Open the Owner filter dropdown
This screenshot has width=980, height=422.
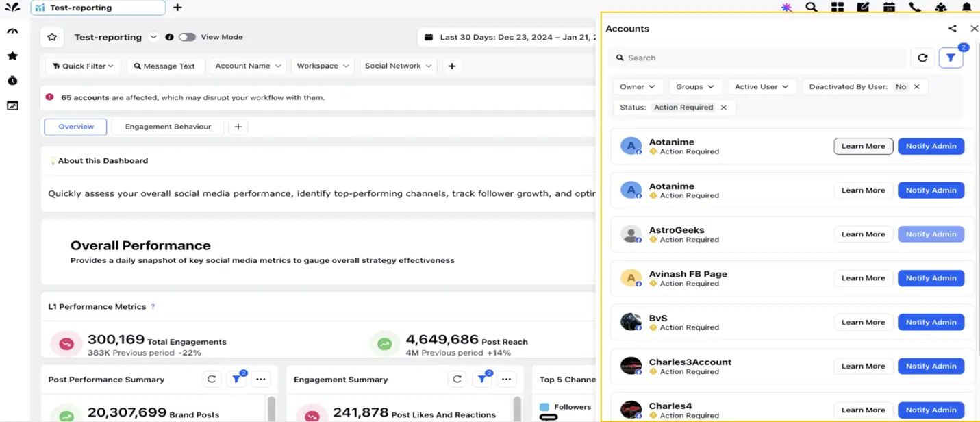638,86
